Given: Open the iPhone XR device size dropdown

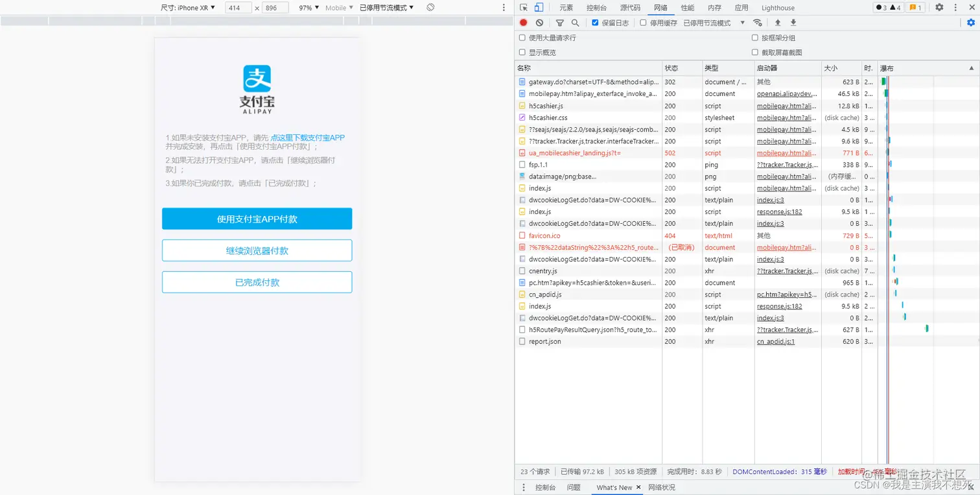Looking at the screenshot, I should pyautogui.click(x=188, y=8).
